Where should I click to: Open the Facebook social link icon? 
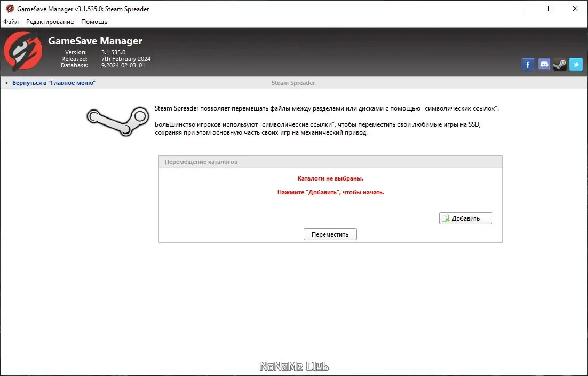tap(528, 65)
